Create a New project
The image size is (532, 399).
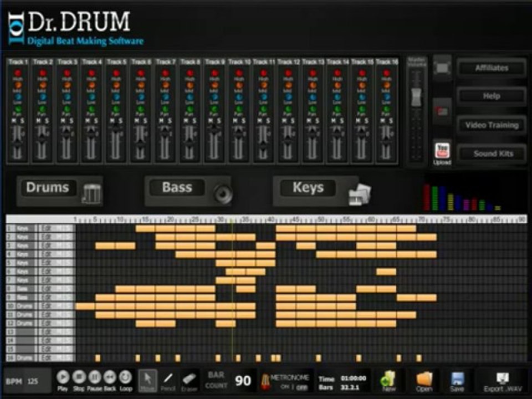pos(388,381)
